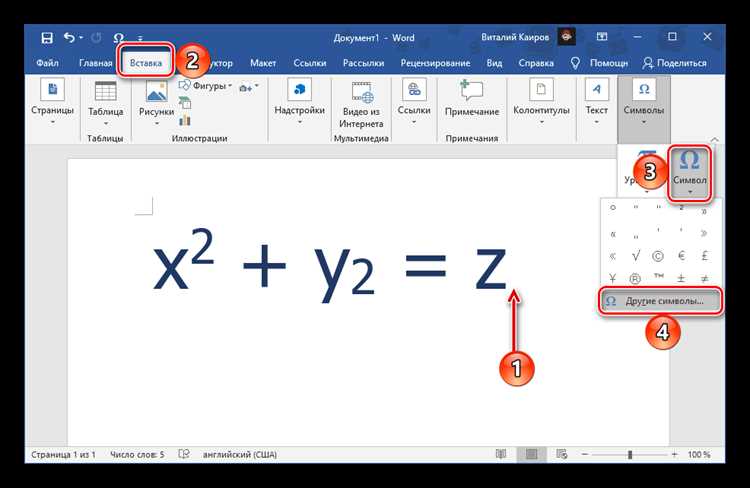Switch to Read Mode view

501,454
